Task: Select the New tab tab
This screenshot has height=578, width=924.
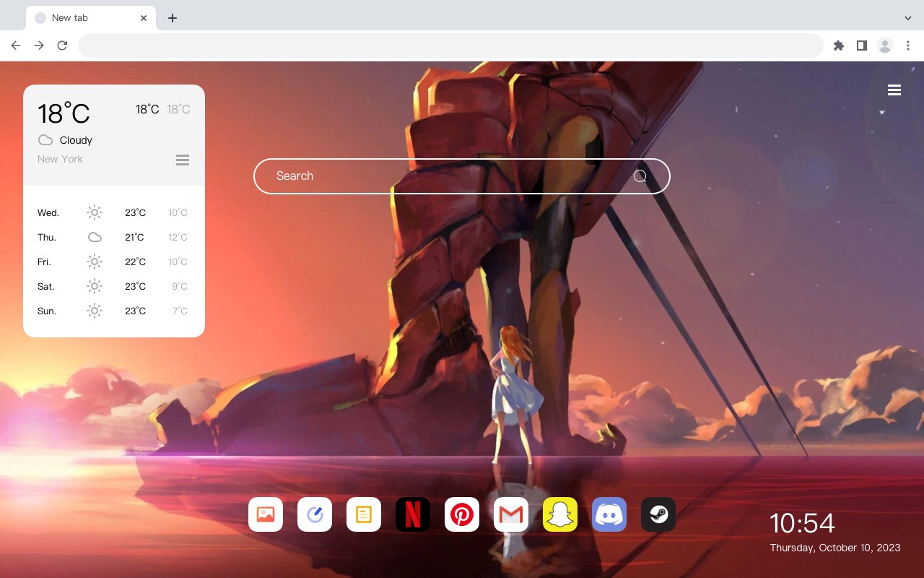Action: pos(90,18)
